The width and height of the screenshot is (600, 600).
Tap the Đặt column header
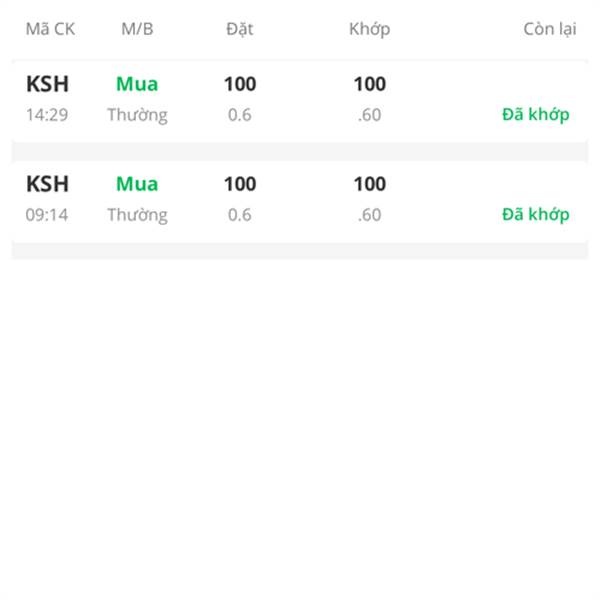[x=240, y=29]
